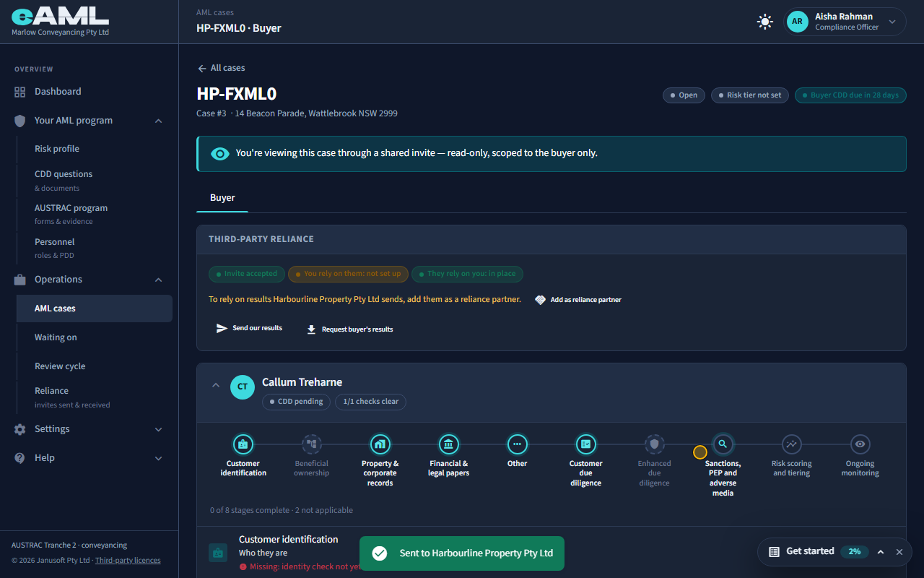Open Reliance invites sent & received
The image size is (924, 578).
coord(95,397)
